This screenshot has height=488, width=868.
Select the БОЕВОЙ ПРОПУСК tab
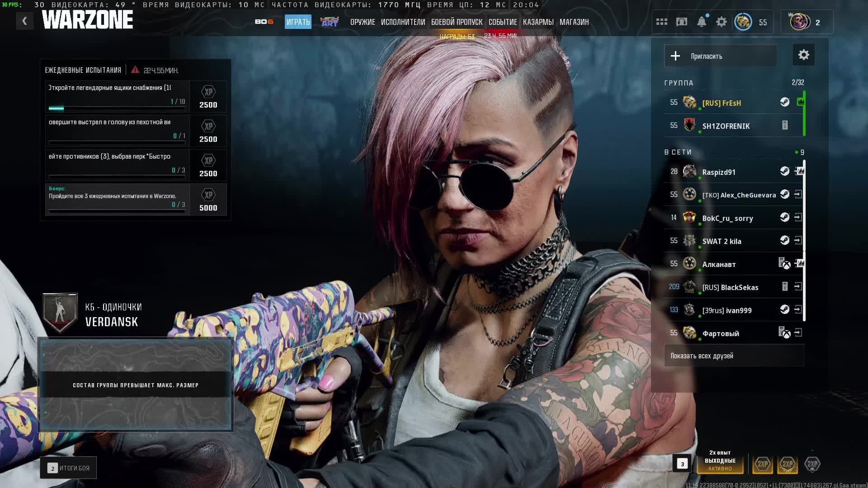(x=456, y=22)
